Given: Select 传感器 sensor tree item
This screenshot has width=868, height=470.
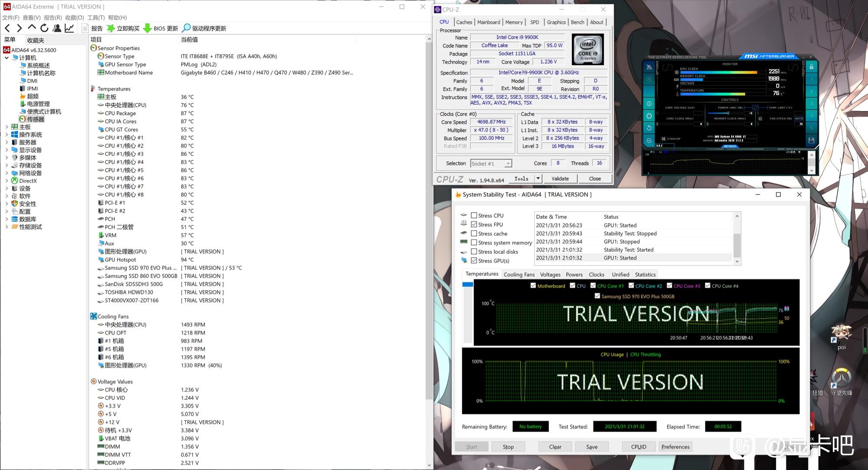Looking at the screenshot, I should (31, 119).
